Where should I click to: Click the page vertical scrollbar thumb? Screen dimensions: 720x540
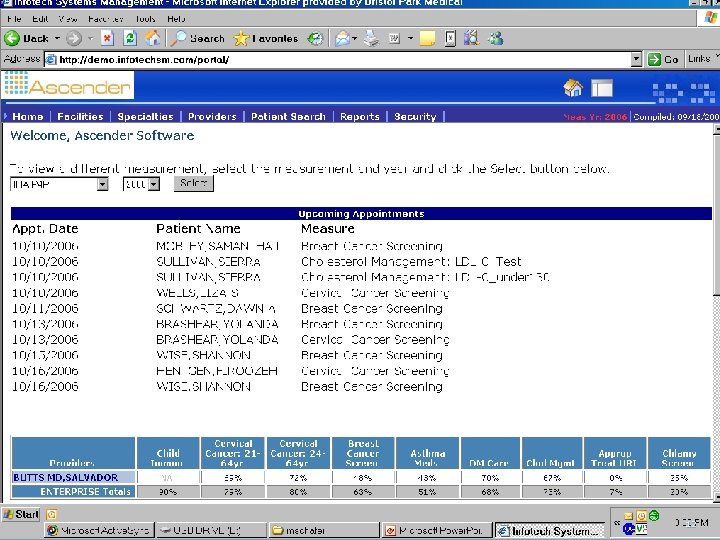coord(716,213)
